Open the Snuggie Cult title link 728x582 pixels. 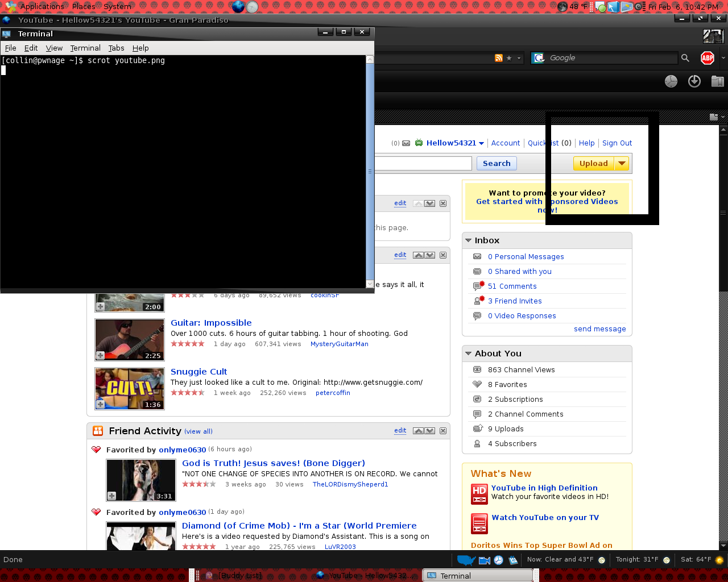(x=199, y=372)
